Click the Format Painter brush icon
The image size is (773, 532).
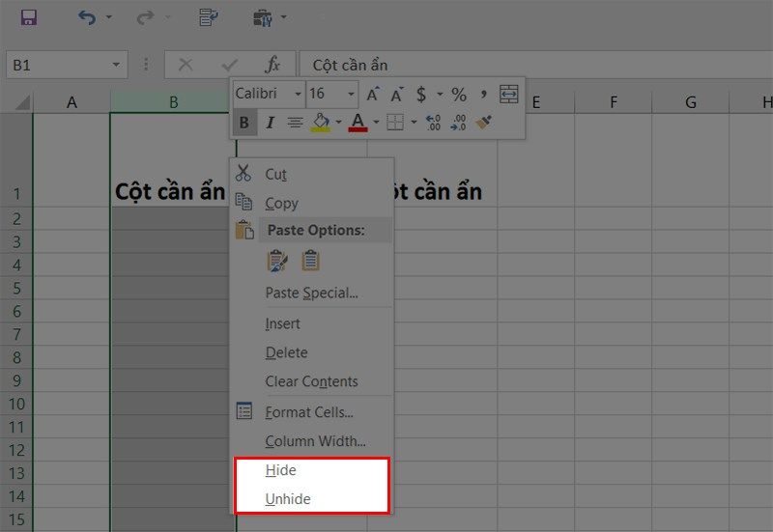(x=484, y=123)
